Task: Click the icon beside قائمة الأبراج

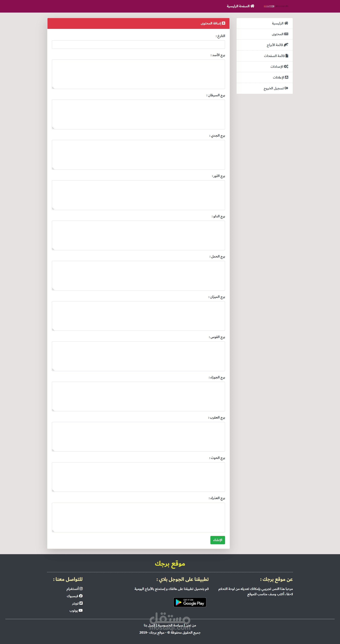Action: point(286,45)
